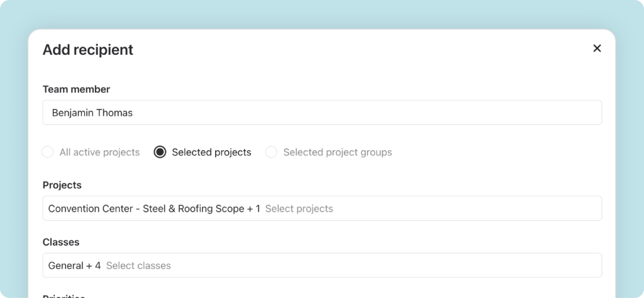Click the 'Classes' field label

(61, 242)
